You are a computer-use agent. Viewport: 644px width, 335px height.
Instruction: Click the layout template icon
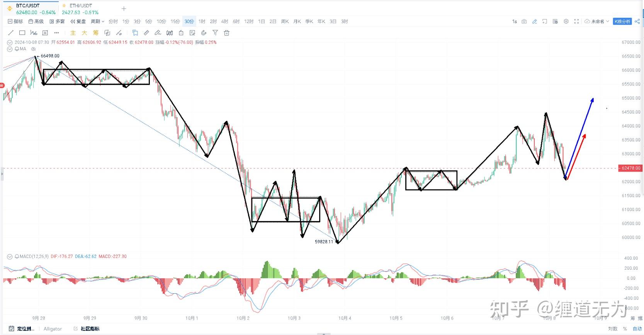coord(555,22)
